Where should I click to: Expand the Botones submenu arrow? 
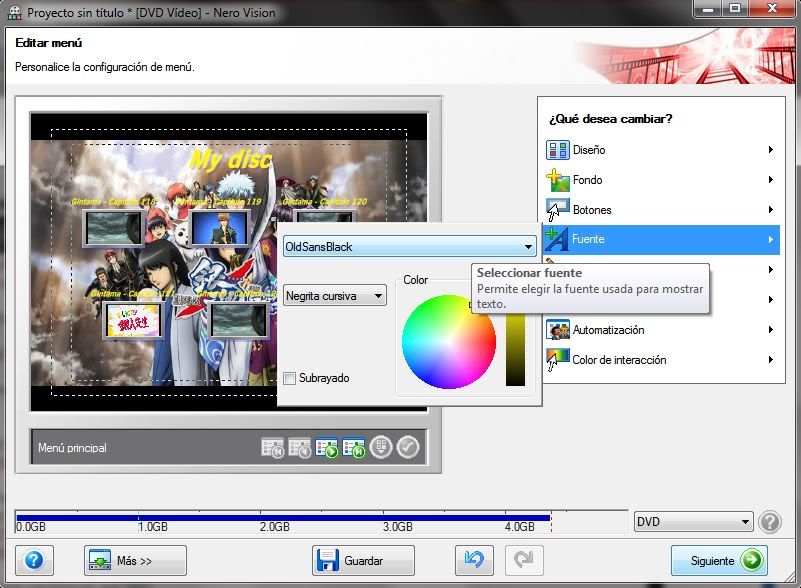770,210
